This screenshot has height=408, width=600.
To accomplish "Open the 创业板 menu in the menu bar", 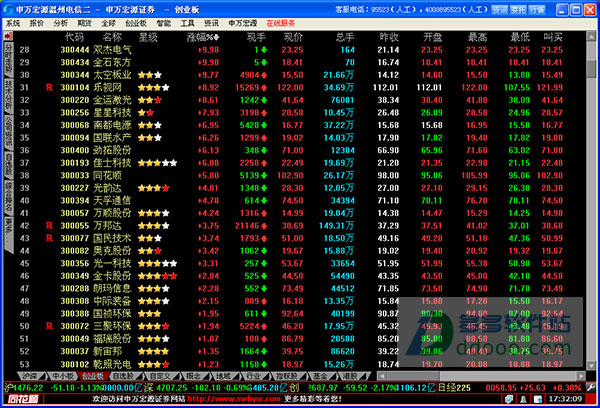I will pos(136,23).
